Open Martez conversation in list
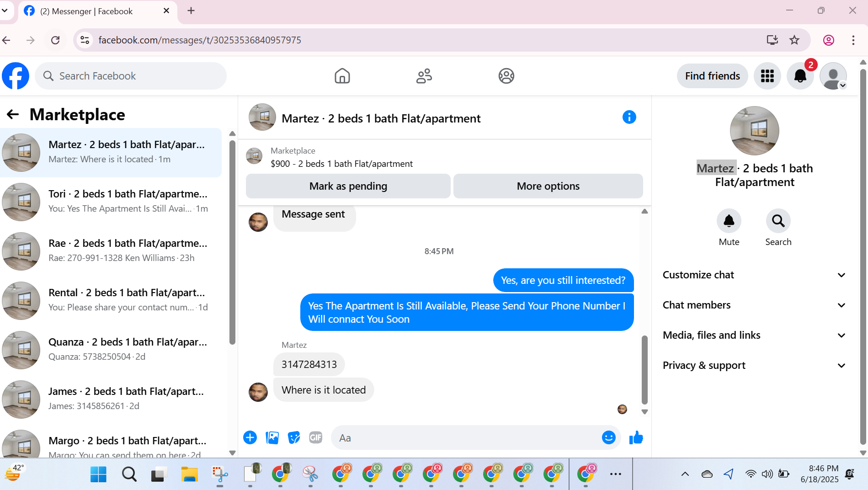The image size is (868, 490). click(x=111, y=153)
